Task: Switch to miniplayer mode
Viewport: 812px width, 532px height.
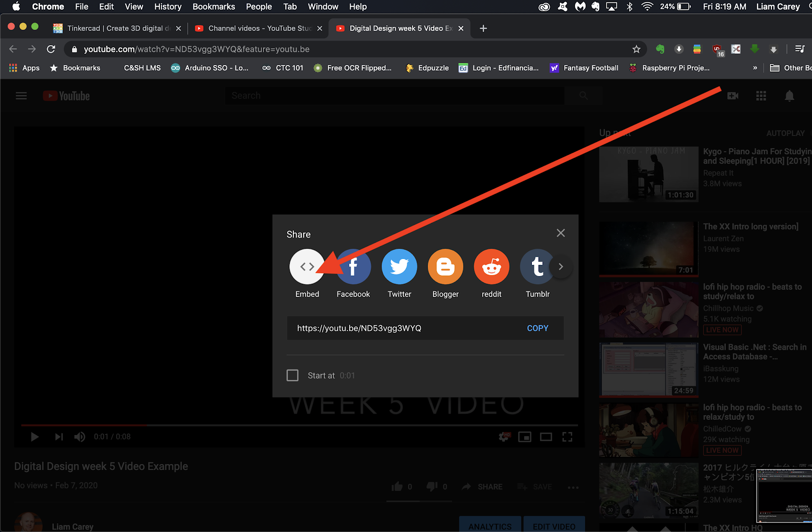Action: (x=525, y=437)
